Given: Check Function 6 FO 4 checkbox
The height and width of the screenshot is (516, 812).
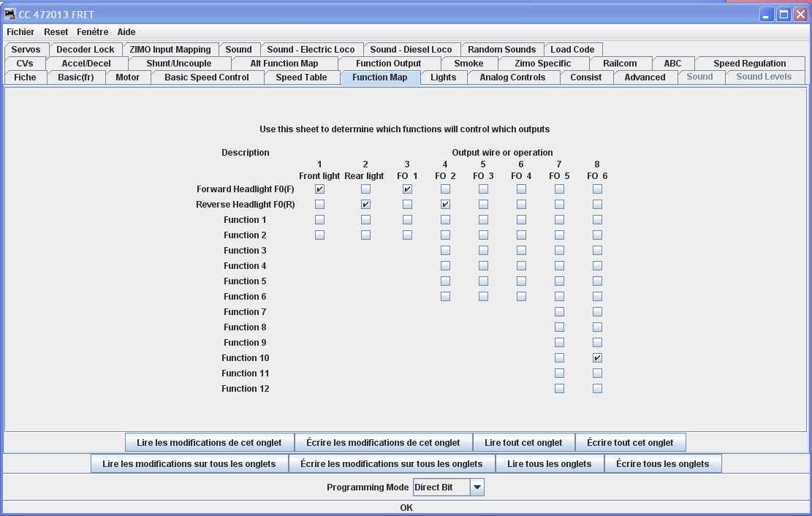Looking at the screenshot, I should pos(522,296).
